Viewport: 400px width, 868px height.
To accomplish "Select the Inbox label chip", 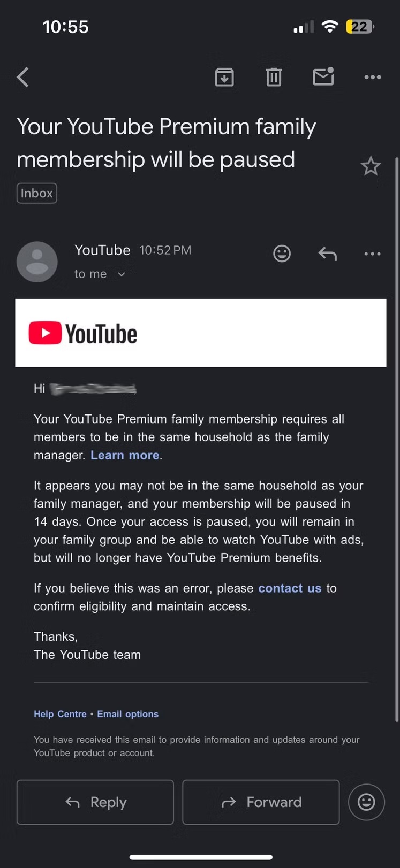I will click(36, 193).
